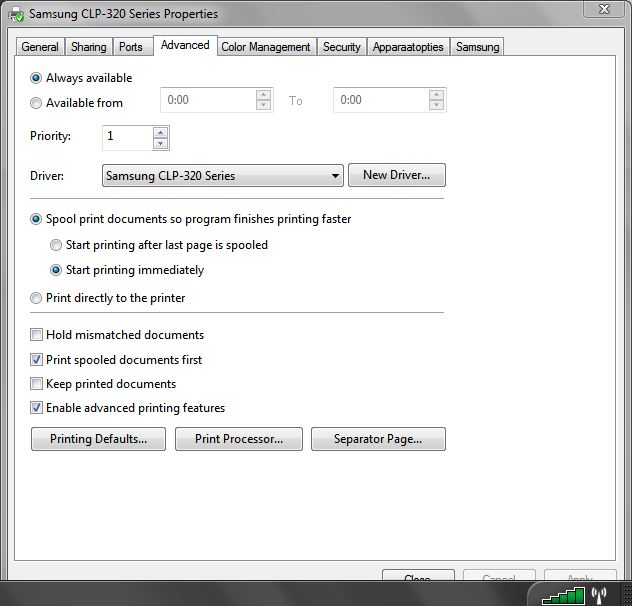
Task: Decrease Priority with the down arrow
Action: point(160,144)
